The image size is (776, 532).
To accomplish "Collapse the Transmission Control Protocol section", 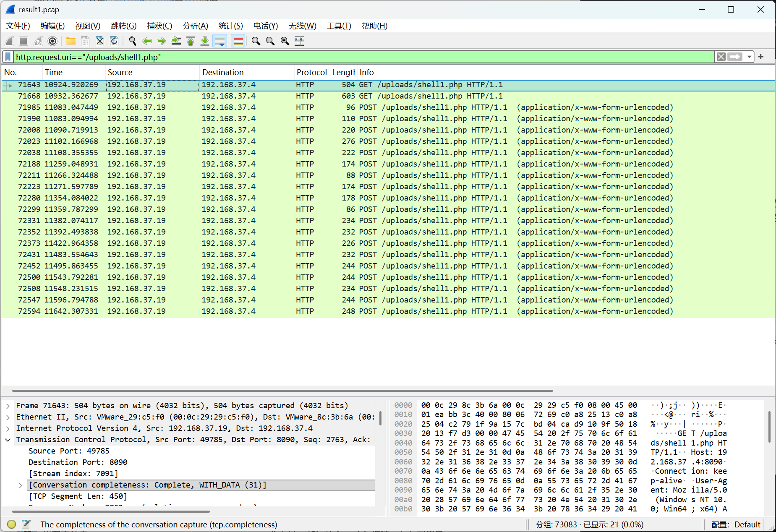I will click(8, 440).
